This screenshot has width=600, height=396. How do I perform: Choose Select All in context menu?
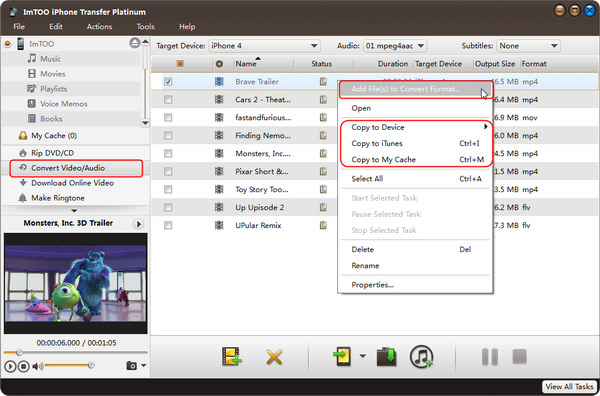click(x=416, y=179)
